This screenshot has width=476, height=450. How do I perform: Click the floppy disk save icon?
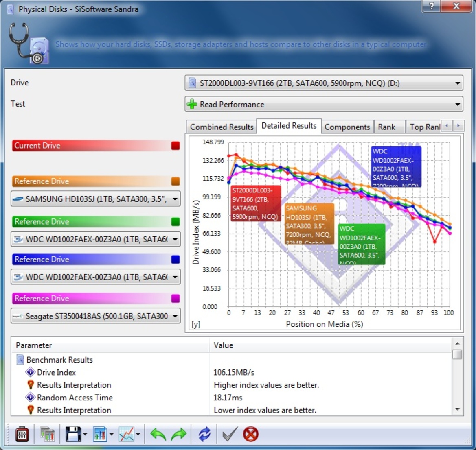click(73, 434)
